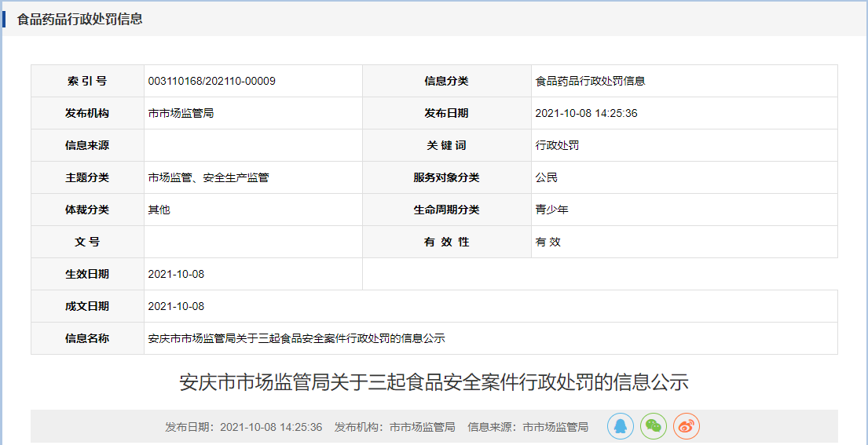Click the table 发布日期 value 2021-10-08 14:25:36
Screen dimensions: 868x445
pyautogui.click(x=587, y=113)
